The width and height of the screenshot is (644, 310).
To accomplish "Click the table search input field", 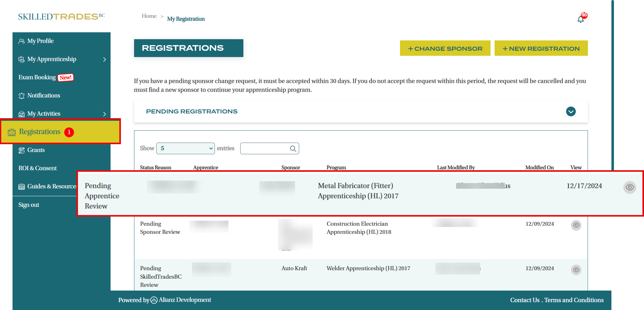I will 265,149.
